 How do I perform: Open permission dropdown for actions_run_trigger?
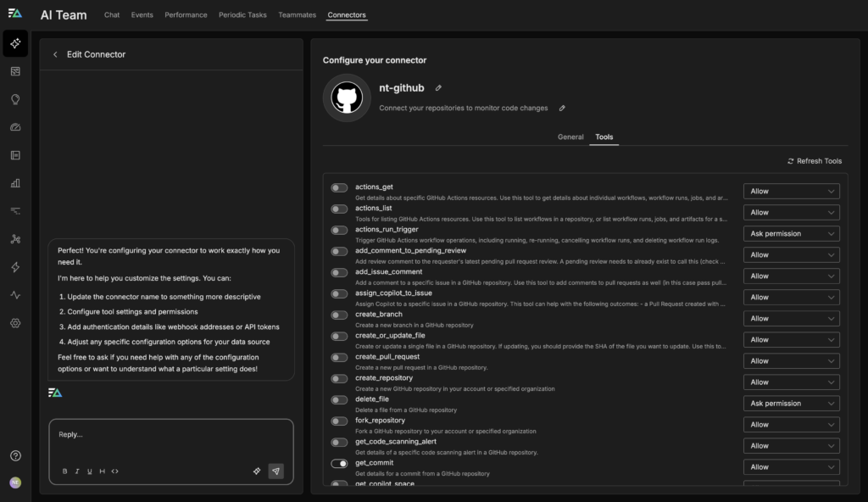(791, 234)
